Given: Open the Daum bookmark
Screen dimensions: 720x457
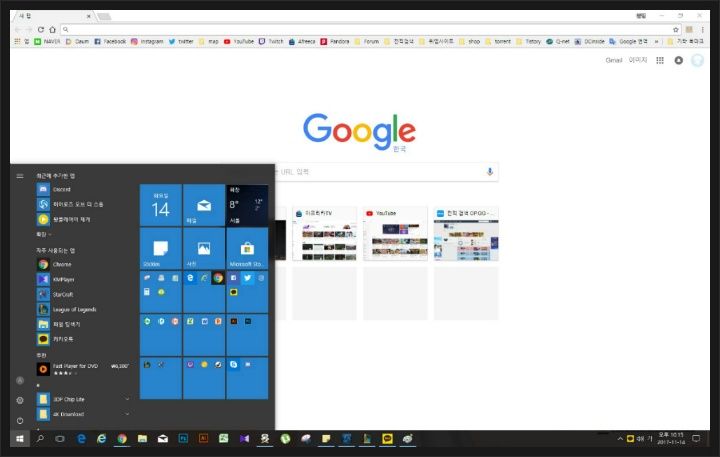Looking at the screenshot, I should [77, 41].
